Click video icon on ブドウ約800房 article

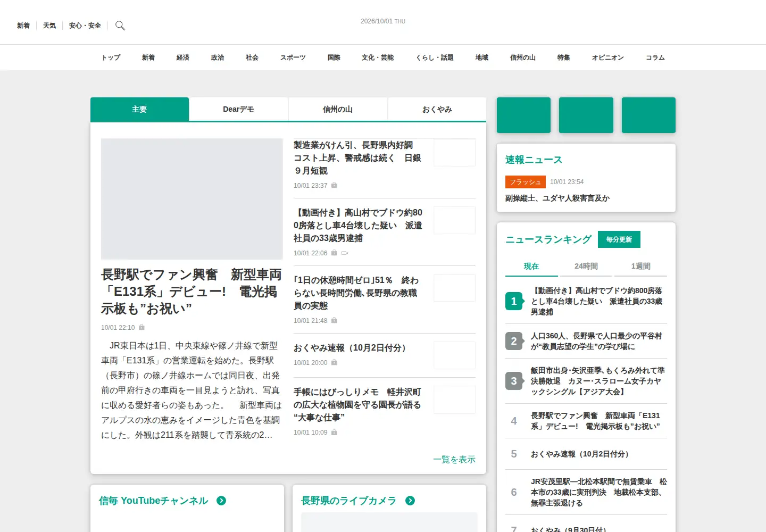tap(345, 253)
